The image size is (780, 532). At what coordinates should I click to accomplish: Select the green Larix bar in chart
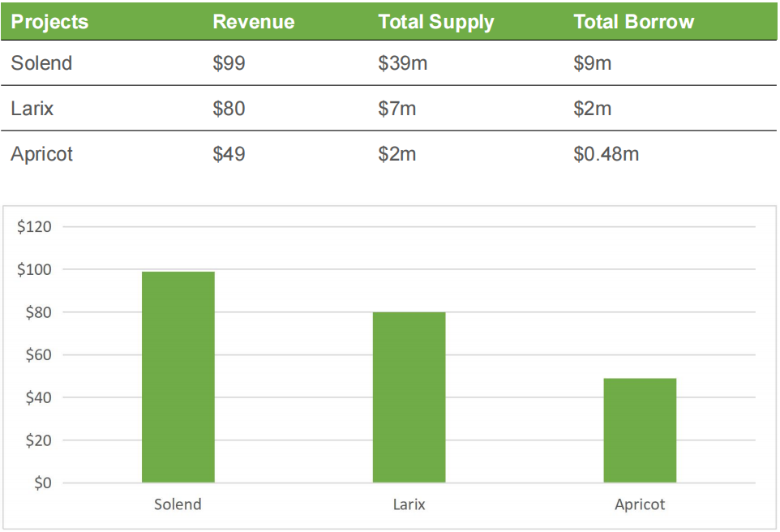pos(409,397)
